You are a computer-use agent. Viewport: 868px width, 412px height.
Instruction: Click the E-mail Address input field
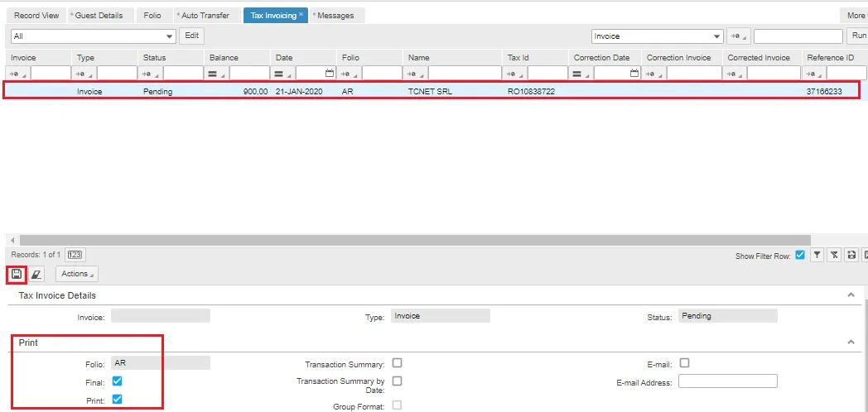click(728, 381)
